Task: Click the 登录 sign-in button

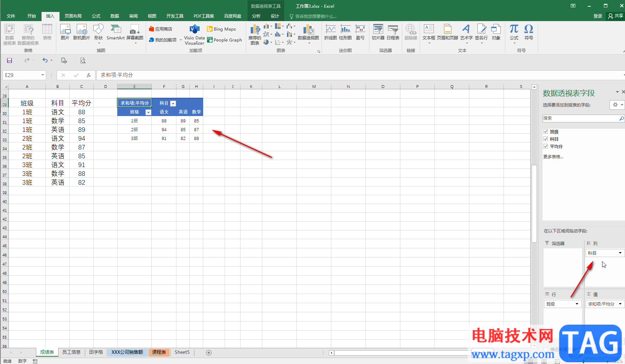Action: click(598, 16)
